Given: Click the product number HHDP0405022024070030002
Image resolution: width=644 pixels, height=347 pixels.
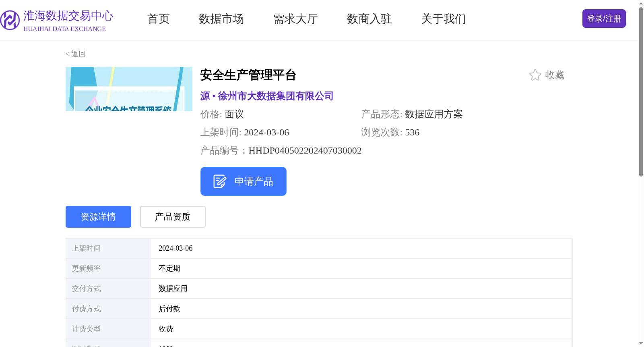Looking at the screenshot, I should (305, 150).
